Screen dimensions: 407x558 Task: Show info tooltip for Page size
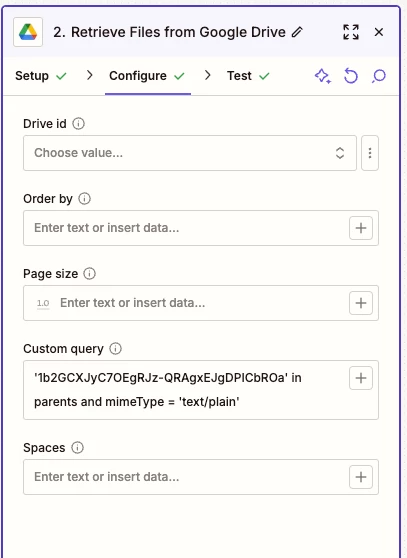90,274
